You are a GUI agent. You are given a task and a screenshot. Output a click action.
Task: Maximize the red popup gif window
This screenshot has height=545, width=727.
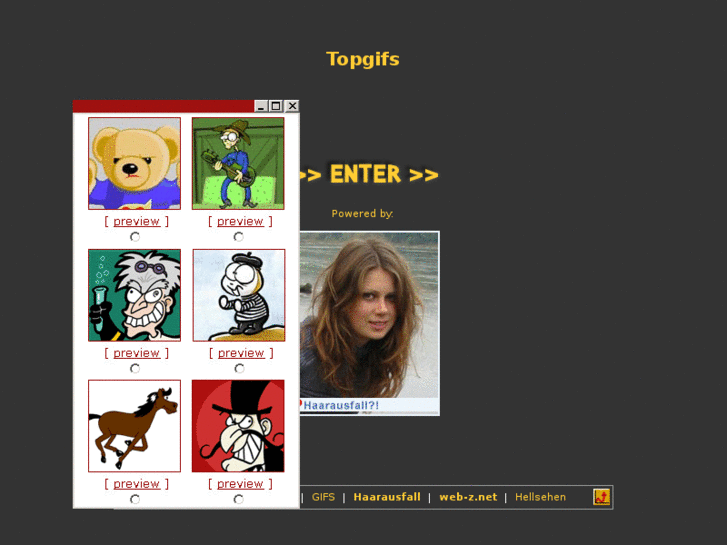276,106
